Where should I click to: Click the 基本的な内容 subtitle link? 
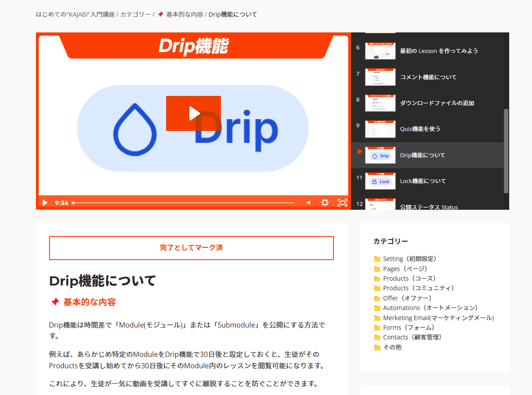tap(89, 302)
